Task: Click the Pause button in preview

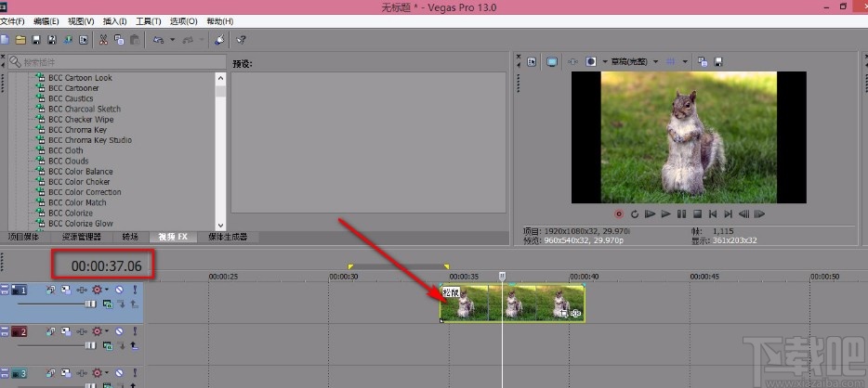Action: coord(682,213)
